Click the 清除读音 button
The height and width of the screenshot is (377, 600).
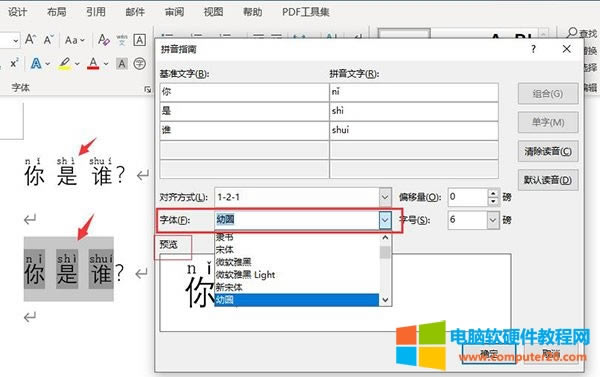(548, 152)
